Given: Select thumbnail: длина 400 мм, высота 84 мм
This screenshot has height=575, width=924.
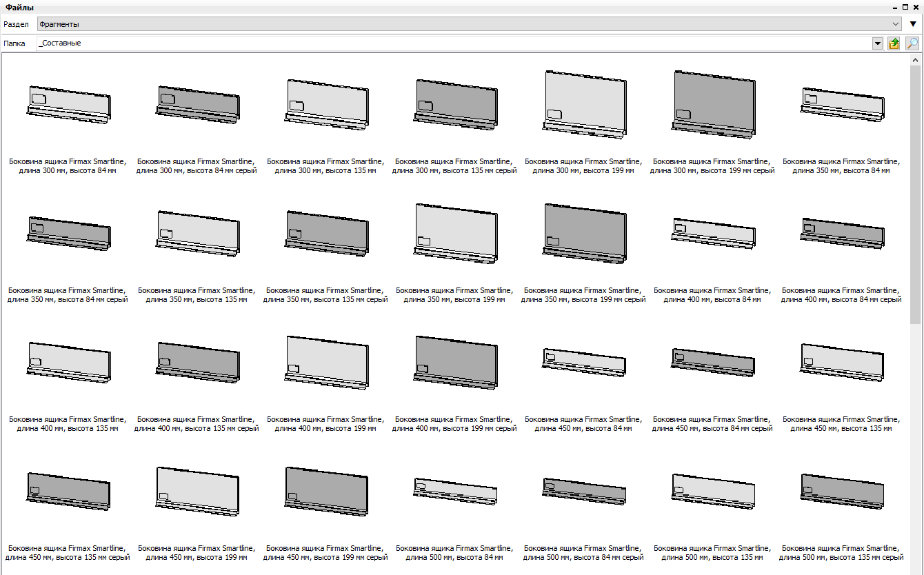Looking at the screenshot, I should pos(714,233).
